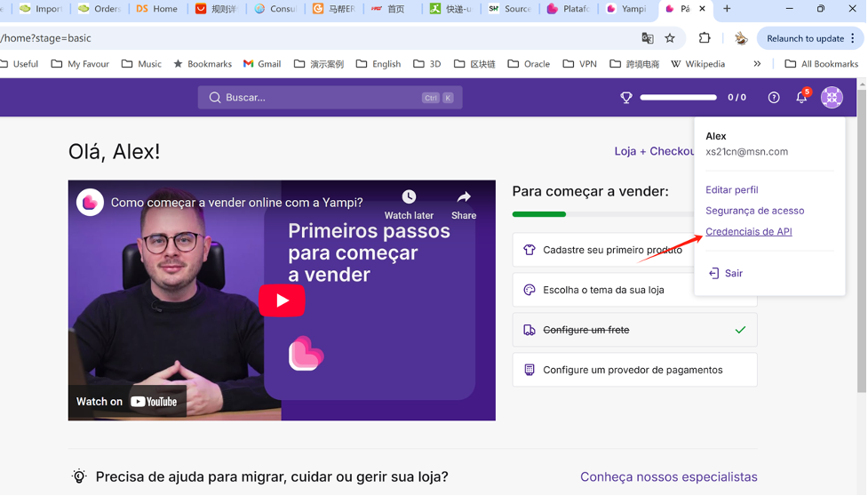This screenshot has width=868, height=496.
Task: Click the user avatar icon
Action: pos(832,98)
